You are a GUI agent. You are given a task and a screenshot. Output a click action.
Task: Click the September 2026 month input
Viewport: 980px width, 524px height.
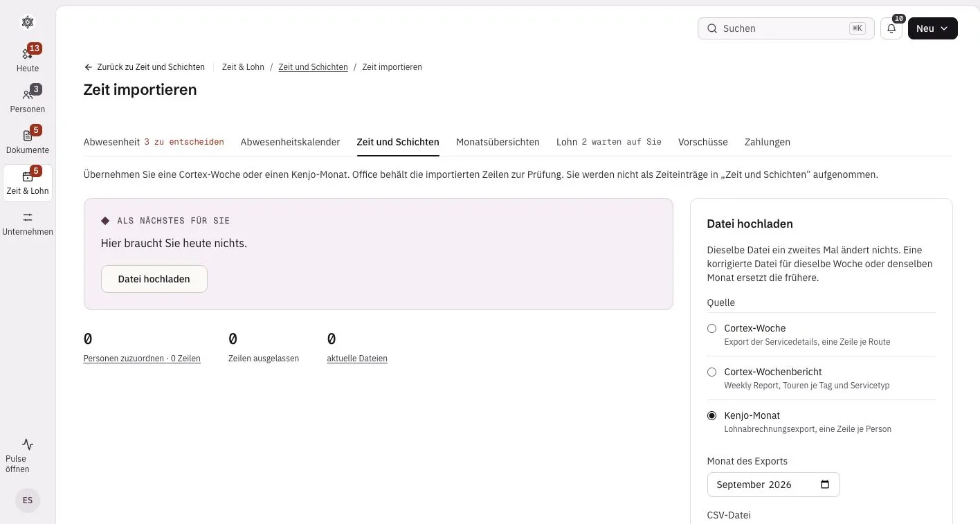point(773,485)
